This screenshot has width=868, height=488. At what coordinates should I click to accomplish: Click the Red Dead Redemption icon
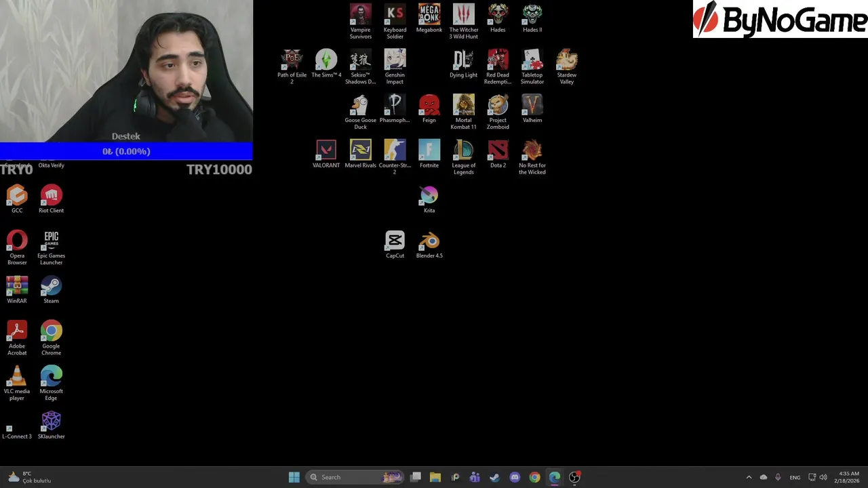coord(498,66)
